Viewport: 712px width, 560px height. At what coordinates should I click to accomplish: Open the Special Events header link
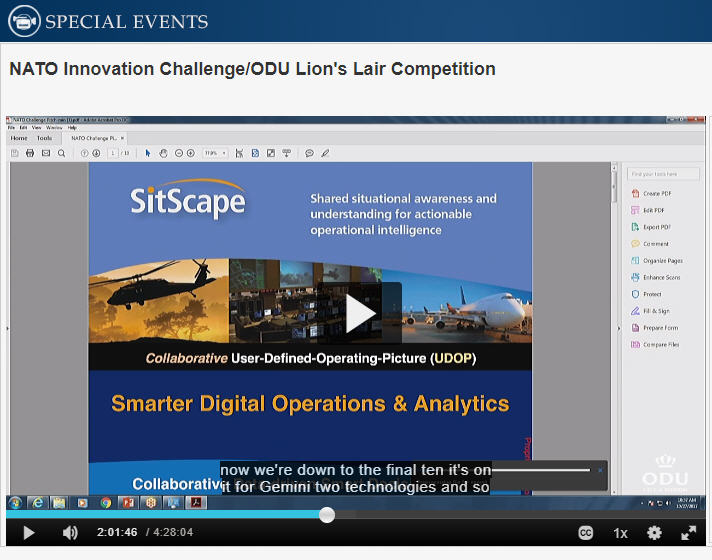point(126,22)
